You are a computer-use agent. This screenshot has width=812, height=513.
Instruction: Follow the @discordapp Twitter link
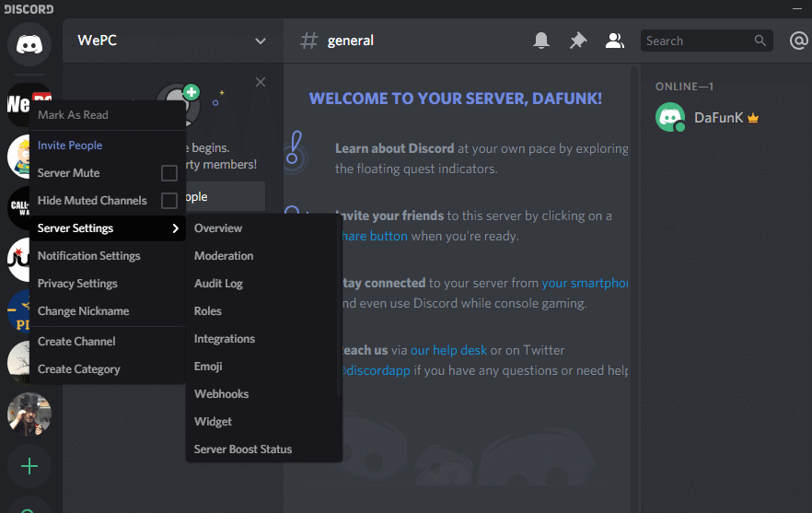point(376,370)
